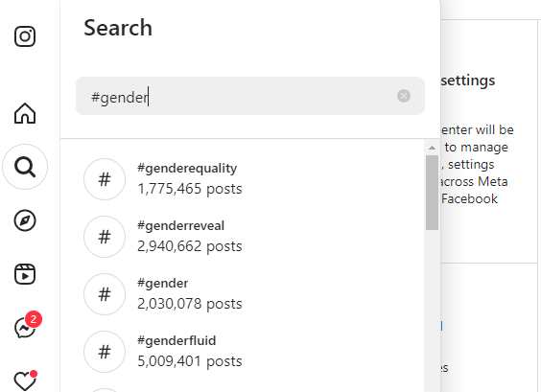This screenshot has height=392, width=541.
Task: Open the #genderfluid hashtag result
Action: pos(243,352)
